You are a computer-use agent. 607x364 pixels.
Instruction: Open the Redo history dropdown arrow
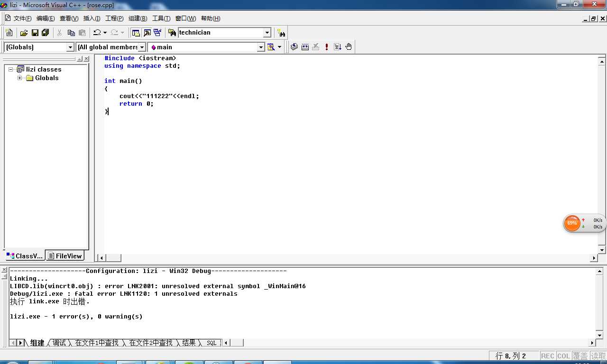click(122, 33)
